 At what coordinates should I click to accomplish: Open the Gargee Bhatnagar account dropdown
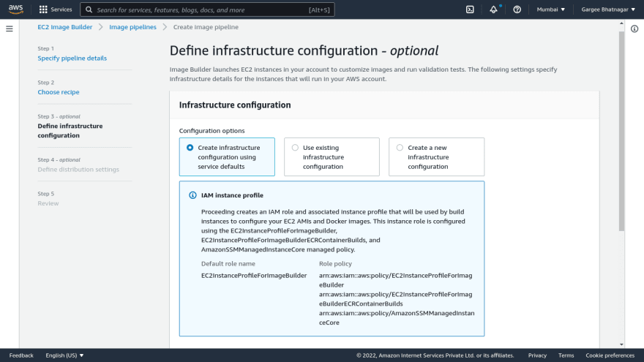pyautogui.click(x=608, y=10)
